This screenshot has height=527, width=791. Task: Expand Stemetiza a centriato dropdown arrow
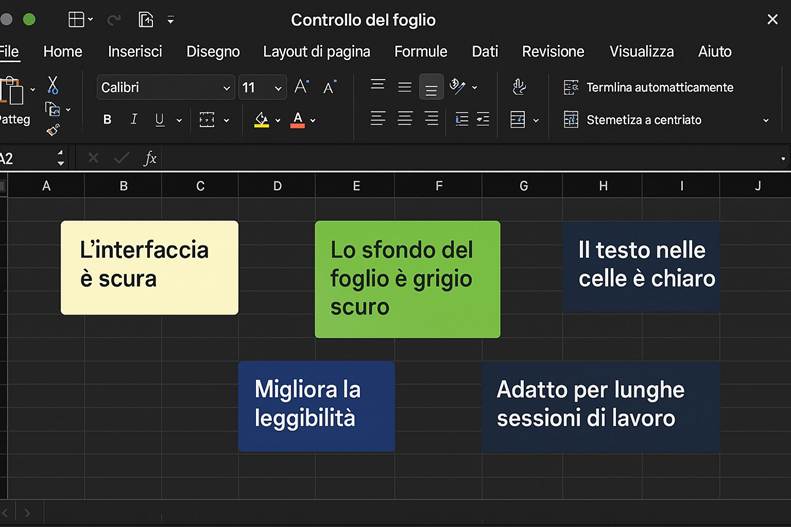click(x=766, y=121)
